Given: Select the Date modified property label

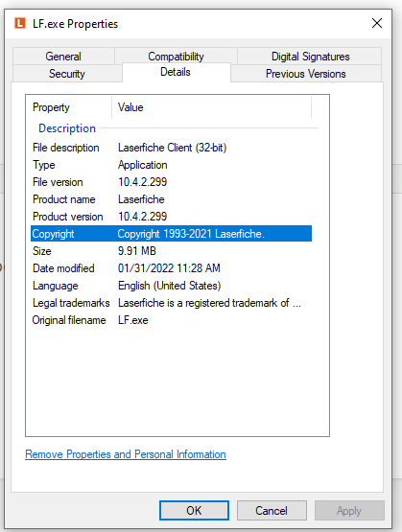Looking at the screenshot, I should point(63,268).
